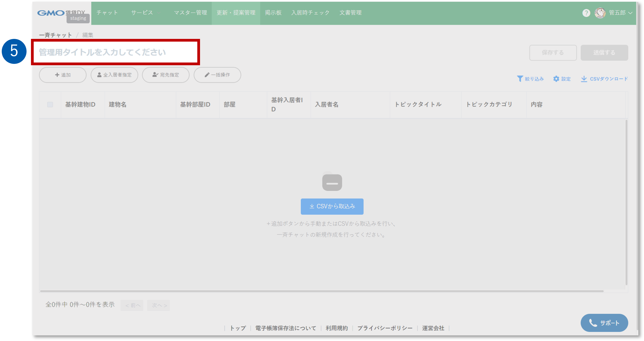This screenshot has height=341, width=644.
Task: Click the CSVから取込み button
Action: [332, 206]
